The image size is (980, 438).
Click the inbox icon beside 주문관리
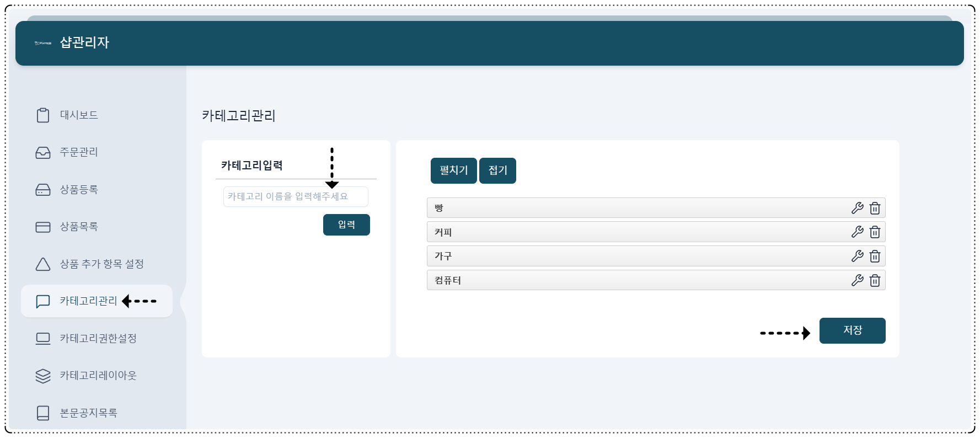click(x=43, y=152)
